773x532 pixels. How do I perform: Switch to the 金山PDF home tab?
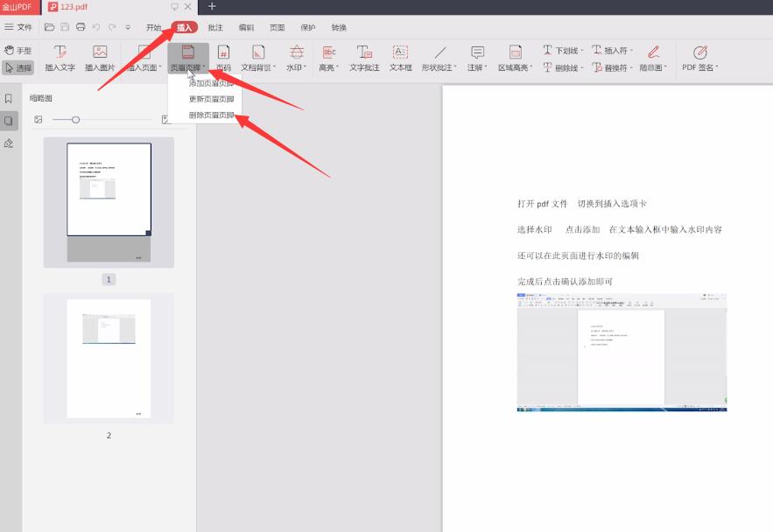pos(20,7)
